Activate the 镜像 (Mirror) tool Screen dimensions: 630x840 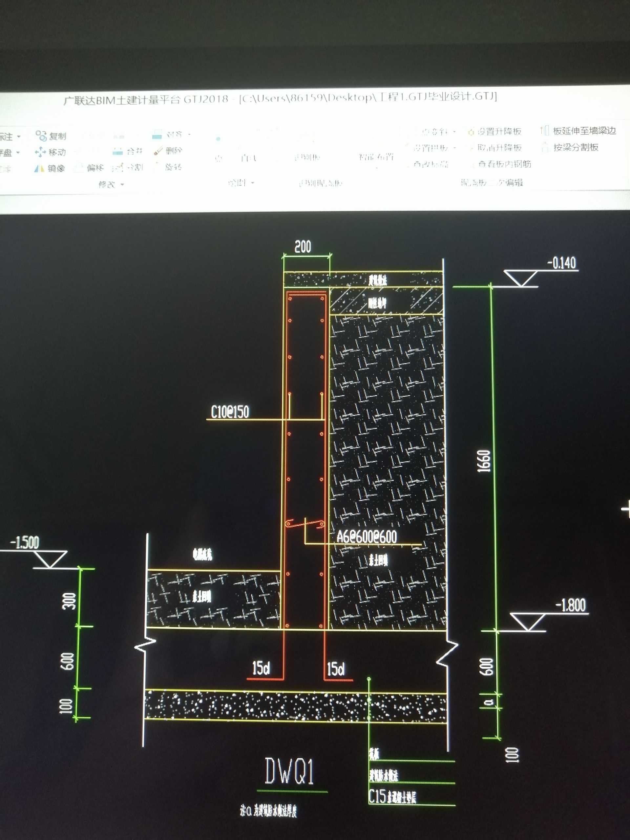tap(50, 168)
